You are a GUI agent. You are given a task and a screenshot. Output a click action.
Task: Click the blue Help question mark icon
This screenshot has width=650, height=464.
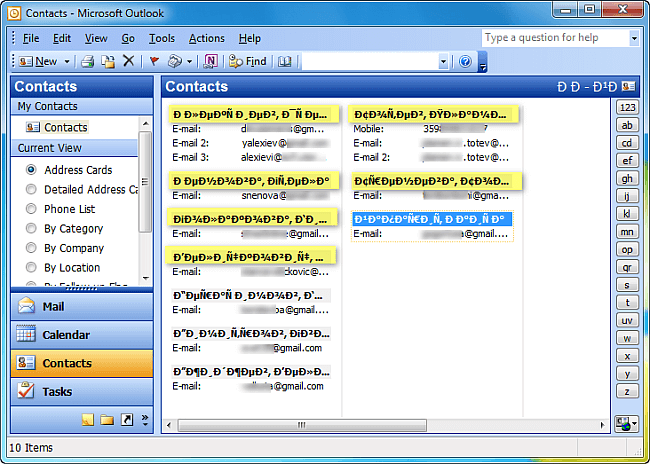pyautogui.click(x=466, y=61)
